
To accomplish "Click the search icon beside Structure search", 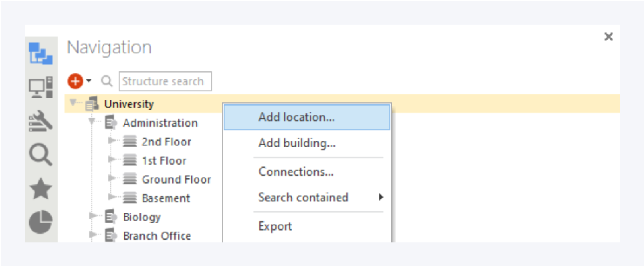I will (107, 81).
